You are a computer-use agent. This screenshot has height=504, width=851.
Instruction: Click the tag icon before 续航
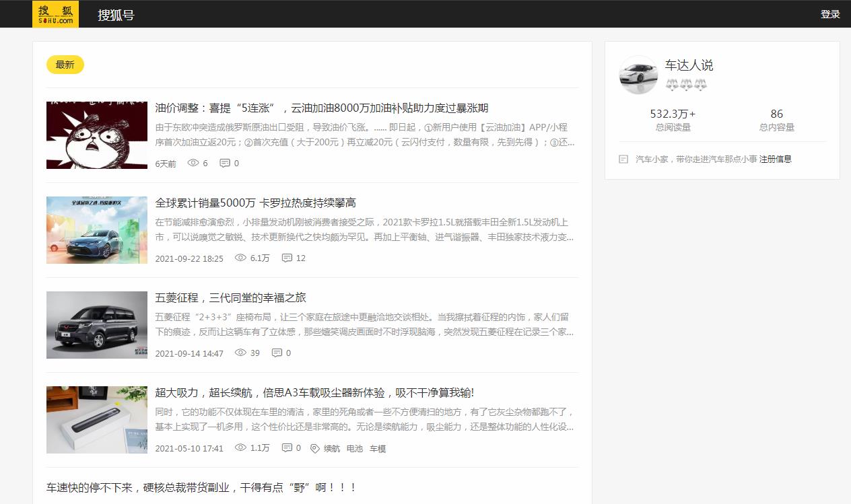314,448
